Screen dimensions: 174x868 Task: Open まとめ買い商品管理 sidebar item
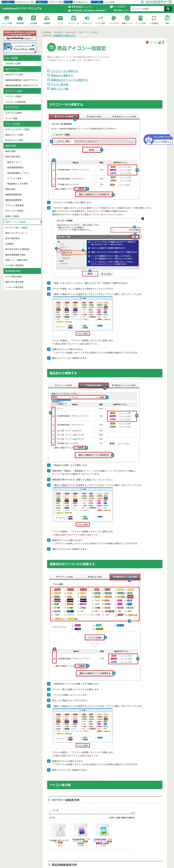[x=22, y=265]
